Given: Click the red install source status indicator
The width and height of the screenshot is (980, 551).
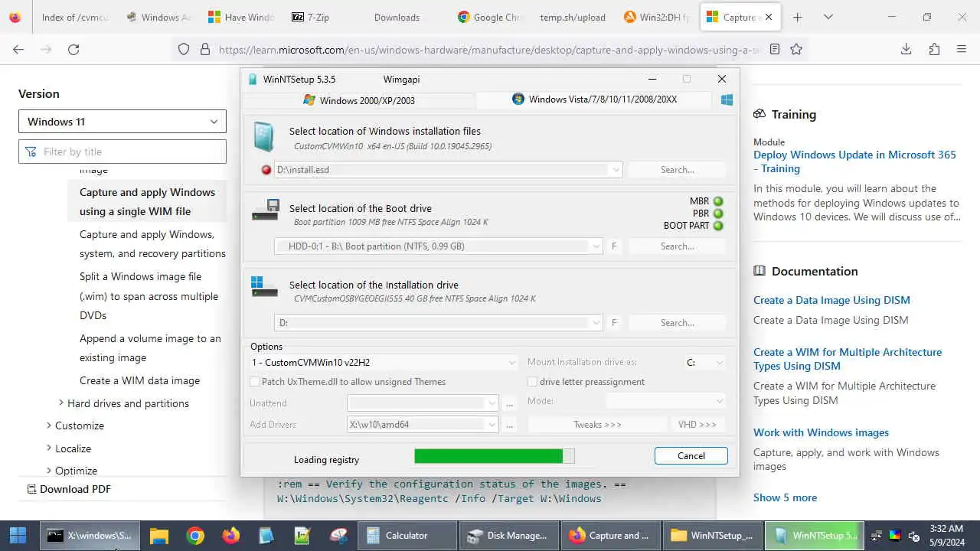Looking at the screenshot, I should tap(266, 170).
